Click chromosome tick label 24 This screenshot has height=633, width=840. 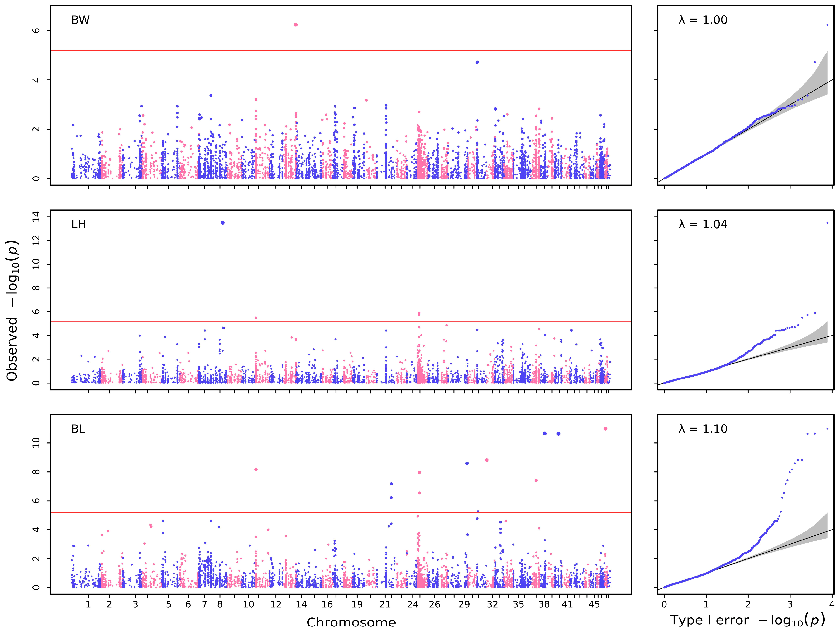tap(413, 605)
